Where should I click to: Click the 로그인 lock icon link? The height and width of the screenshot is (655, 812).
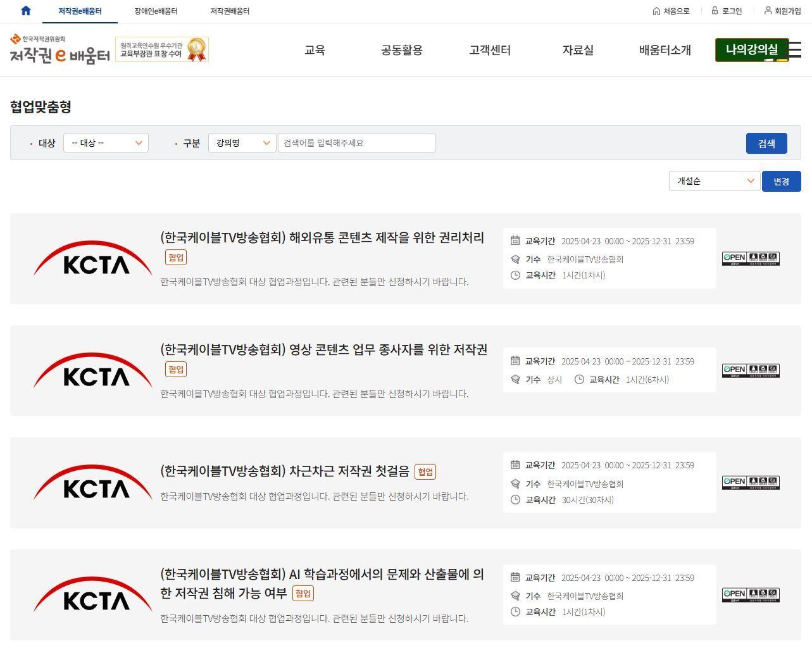[x=715, y=11]
